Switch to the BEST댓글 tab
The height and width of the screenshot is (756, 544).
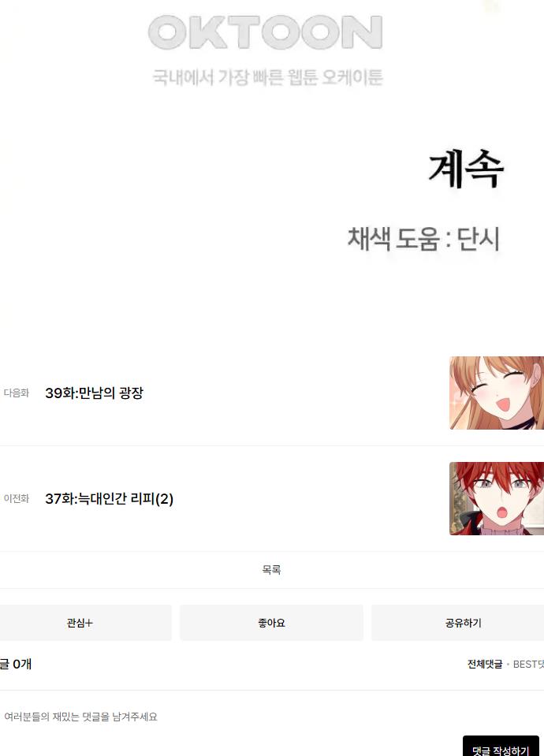click(528, 665)
